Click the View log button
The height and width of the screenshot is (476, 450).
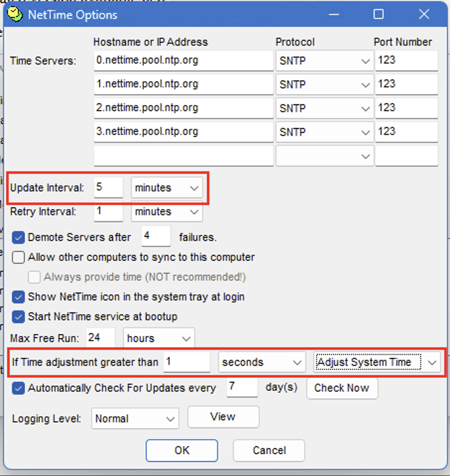(224, 417)
